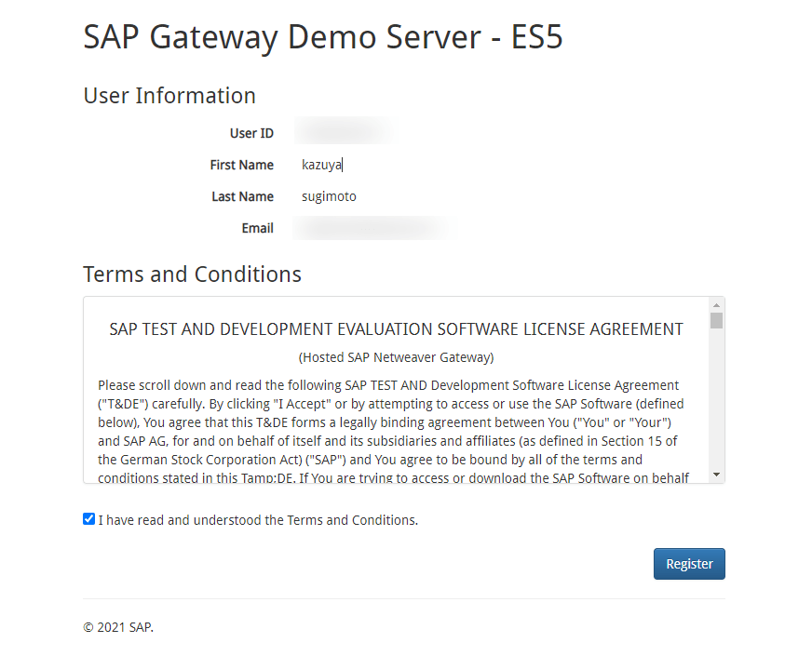The height and width of the screenshot is (656, 812).
Task: Click the terms box scroll up arrow
Action: pyautogui.click(x=716, y=305)
